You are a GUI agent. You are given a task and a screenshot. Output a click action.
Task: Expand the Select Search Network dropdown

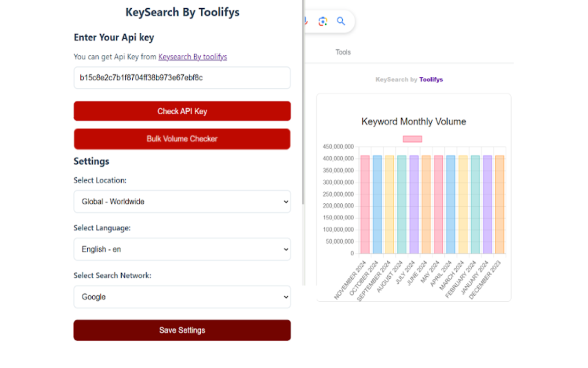[182, 297]
